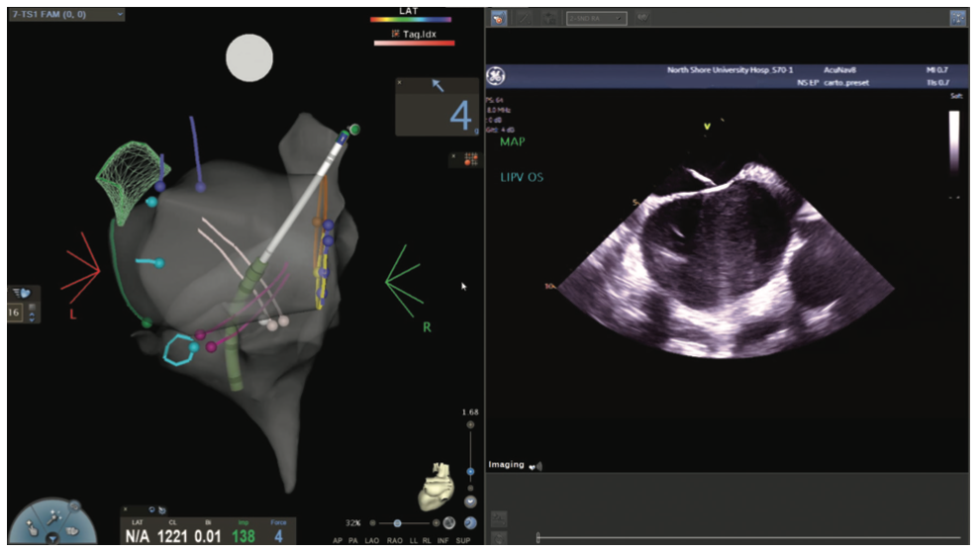The height and width of the screenshot is (552, 980).
Task: Click the 1.68 vertical zoom slider handle
Action: 470,472
